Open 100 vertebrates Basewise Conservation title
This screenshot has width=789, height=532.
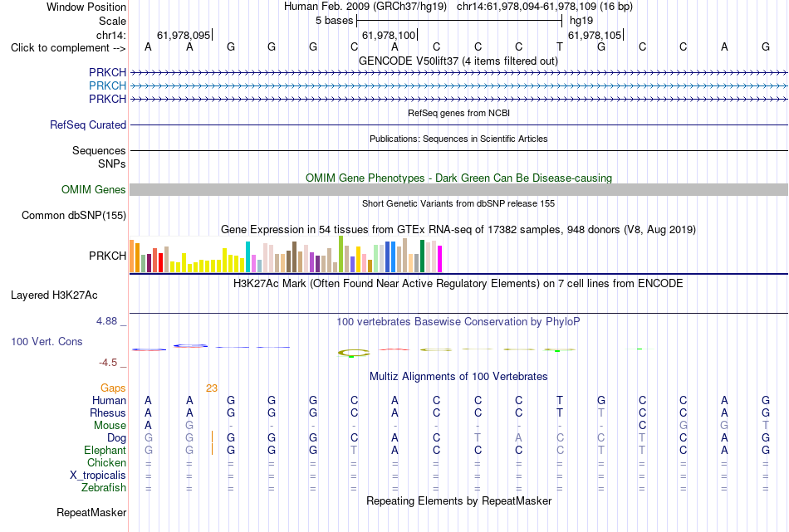pos(458,322)
